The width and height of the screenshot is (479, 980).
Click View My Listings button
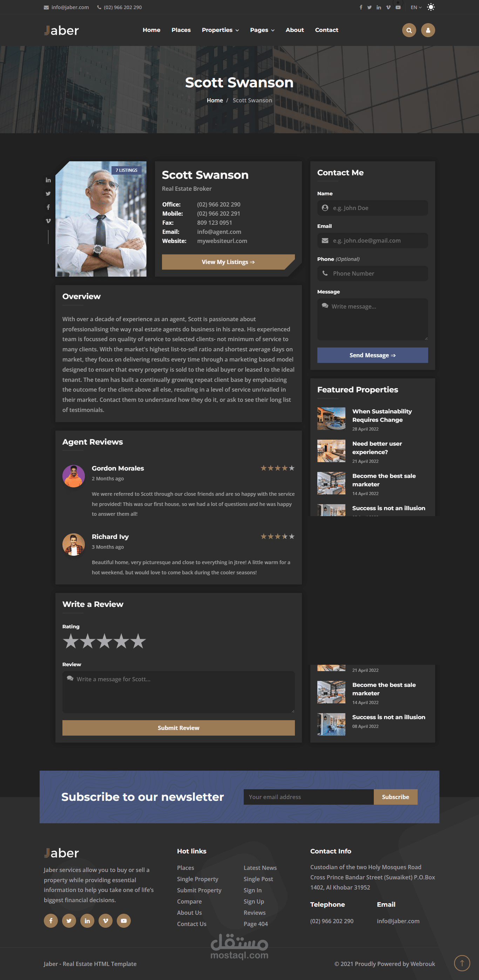click(228, 262)
